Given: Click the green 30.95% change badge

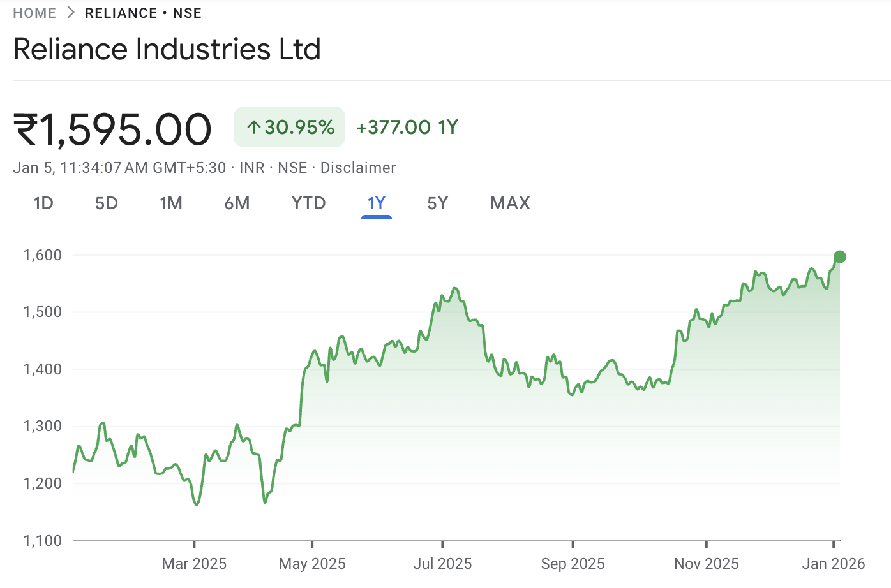Looking at the screenshot, I should (289, 127).
